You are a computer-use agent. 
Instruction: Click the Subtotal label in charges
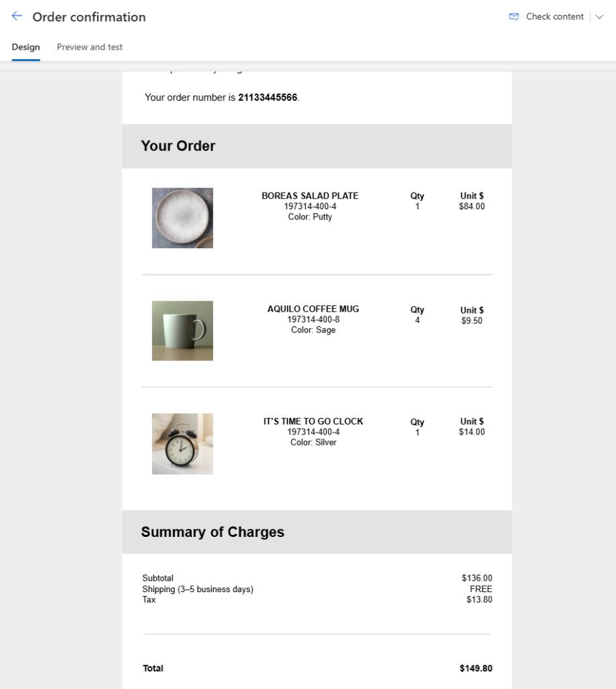[x=158, y=578]
